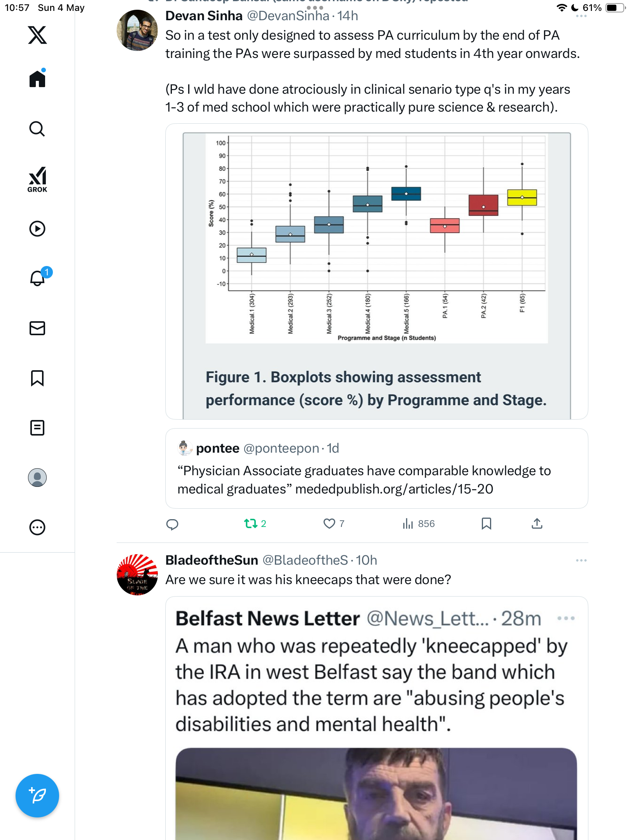630x840 pixels.
Task: Expand the More options circle in sidebar
Action: tap(37, 527)
